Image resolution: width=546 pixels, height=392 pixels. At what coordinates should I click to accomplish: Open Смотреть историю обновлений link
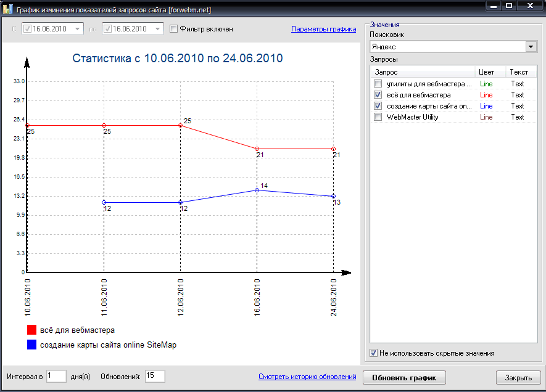307,377
